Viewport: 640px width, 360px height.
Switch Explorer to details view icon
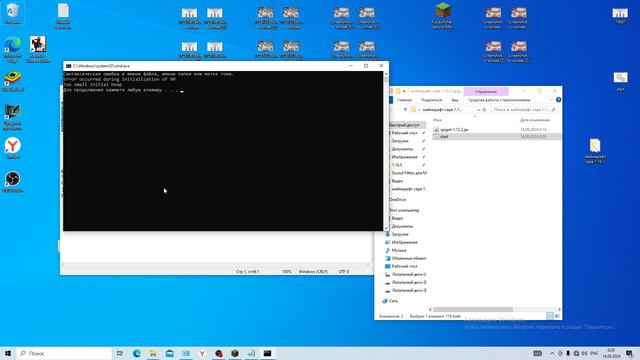[550, 316]
